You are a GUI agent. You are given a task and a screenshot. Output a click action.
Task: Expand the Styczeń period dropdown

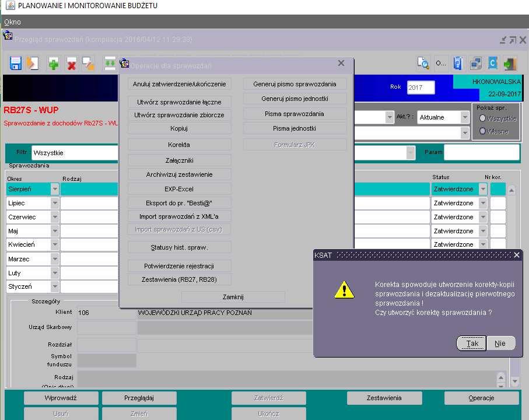[x=55, y=286]
